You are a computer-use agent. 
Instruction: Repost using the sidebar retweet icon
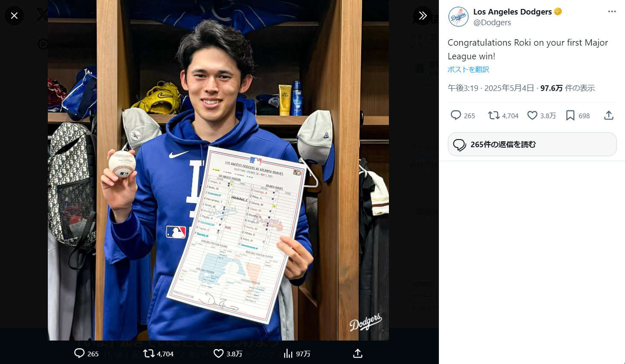click(494, 115)
